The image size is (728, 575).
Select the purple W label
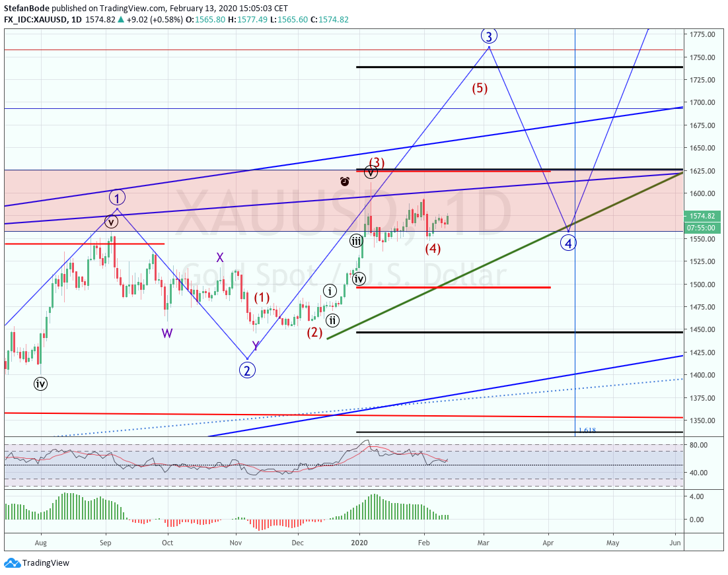coord(167,333)
